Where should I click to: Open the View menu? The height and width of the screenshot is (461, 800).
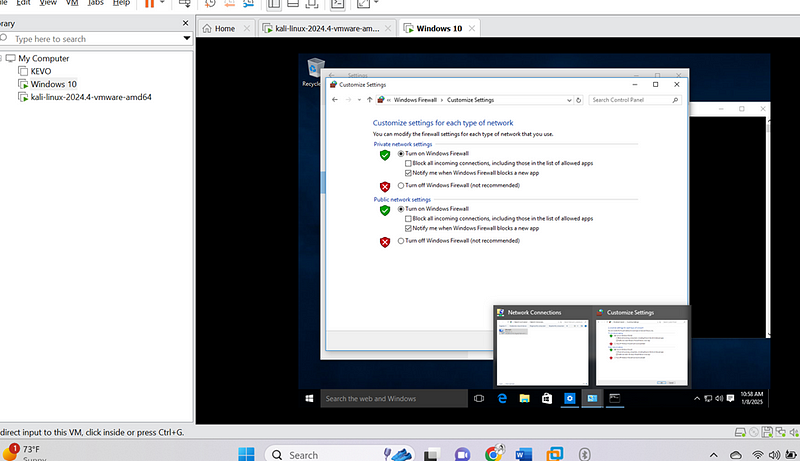pos(48,3)
